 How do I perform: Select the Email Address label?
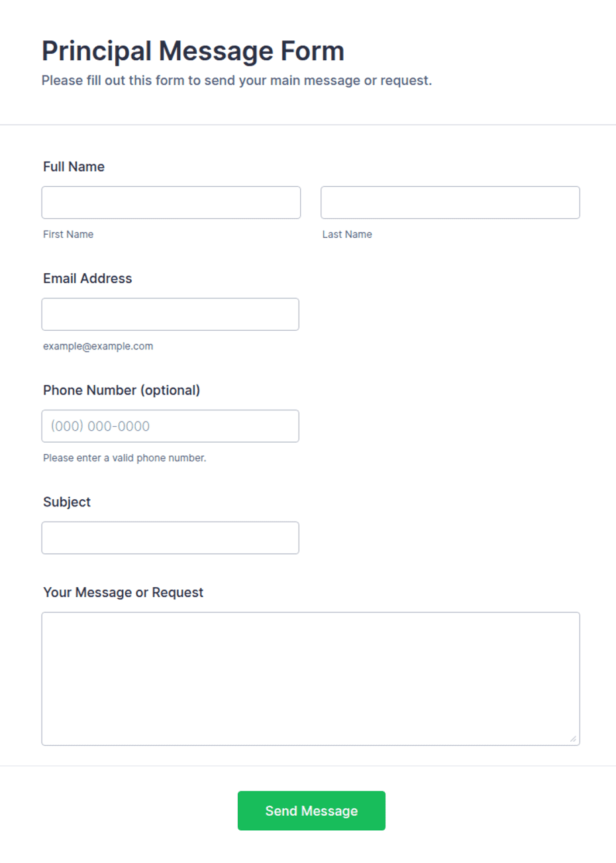(87, 278)
